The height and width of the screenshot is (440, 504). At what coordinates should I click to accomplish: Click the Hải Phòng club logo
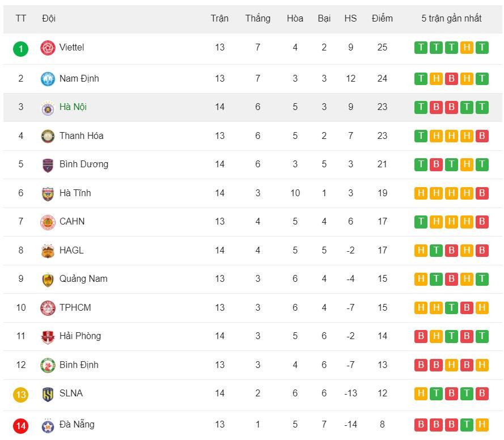click(x=48, y=337)
